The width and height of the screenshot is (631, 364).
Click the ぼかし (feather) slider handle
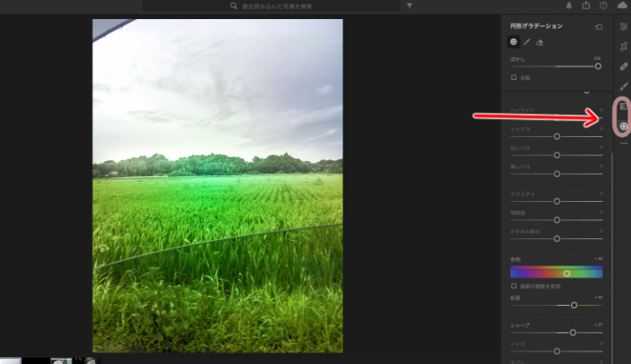(598, 67)
